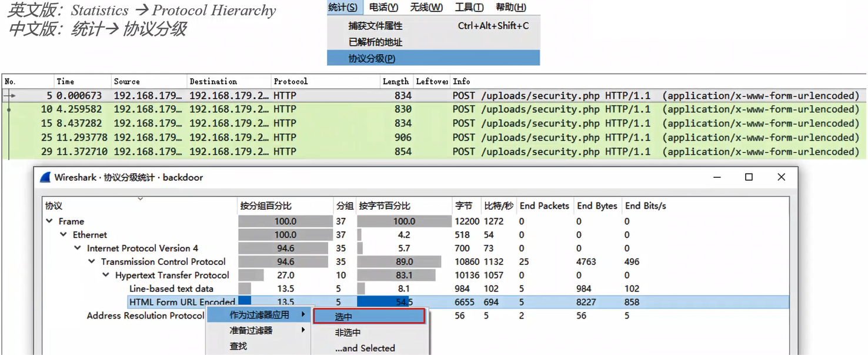Select Line-based text data row
The width and height of the screenshot is (868, 355).
click(415, 288)
